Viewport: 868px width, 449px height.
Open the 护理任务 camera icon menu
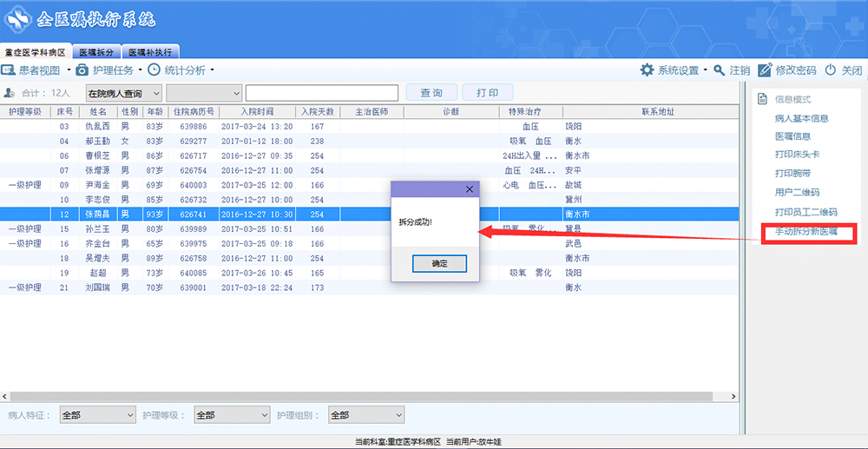tap(82, 70)
